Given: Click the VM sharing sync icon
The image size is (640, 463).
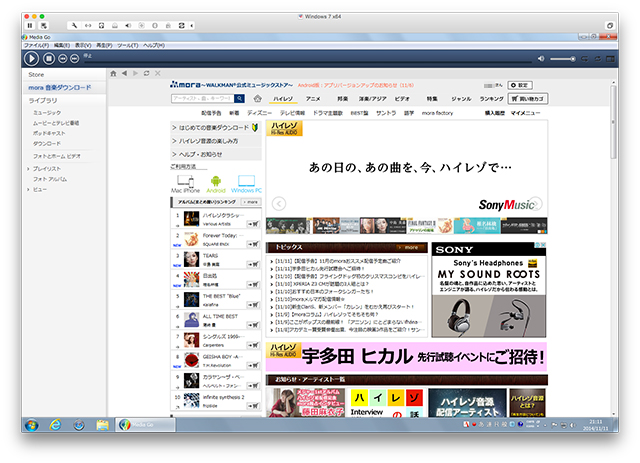Looking at the screenshot, I should tap(182, 25).
